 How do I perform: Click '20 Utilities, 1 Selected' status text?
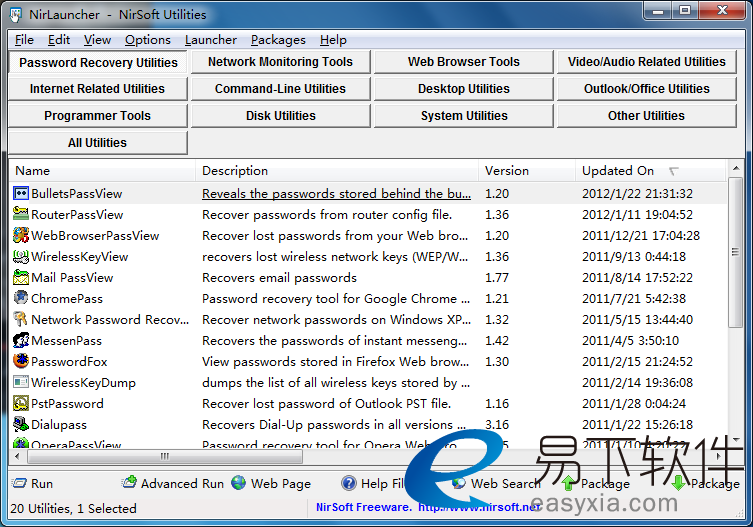click(x=73, y=508)
